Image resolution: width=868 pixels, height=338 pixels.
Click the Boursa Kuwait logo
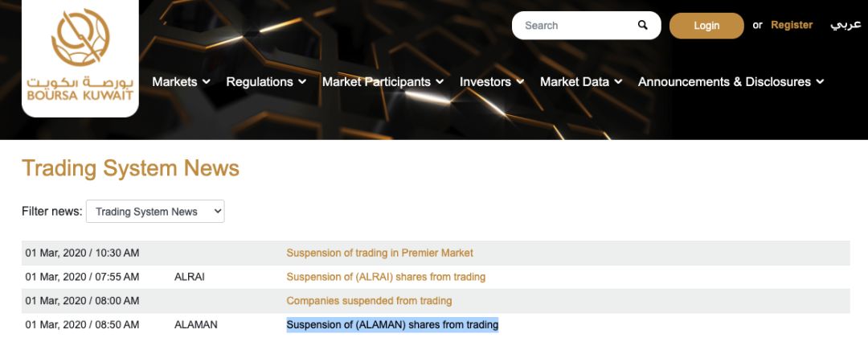(x=80, y=58)
